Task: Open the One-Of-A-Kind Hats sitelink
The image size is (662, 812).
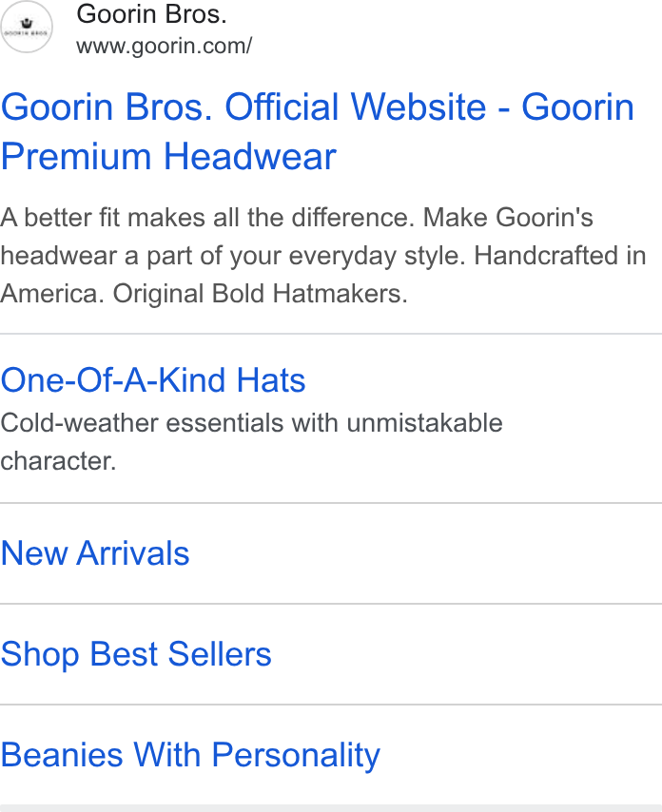Action: click(153, 380)
